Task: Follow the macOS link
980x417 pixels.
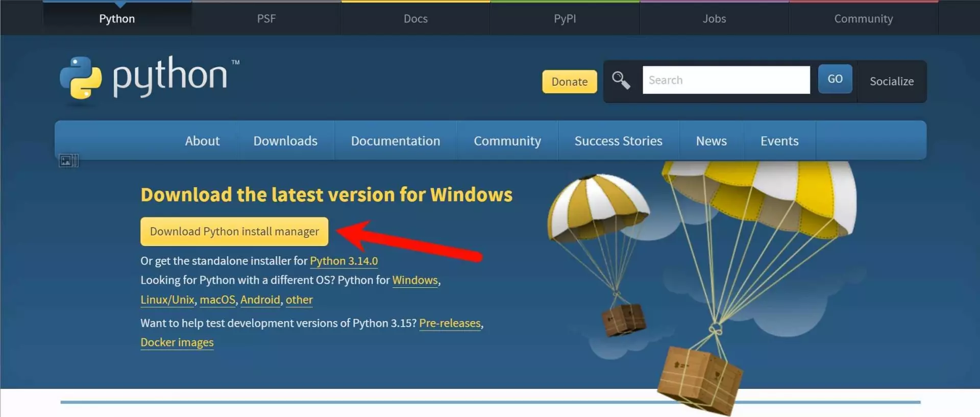Action: coord(217,300)
